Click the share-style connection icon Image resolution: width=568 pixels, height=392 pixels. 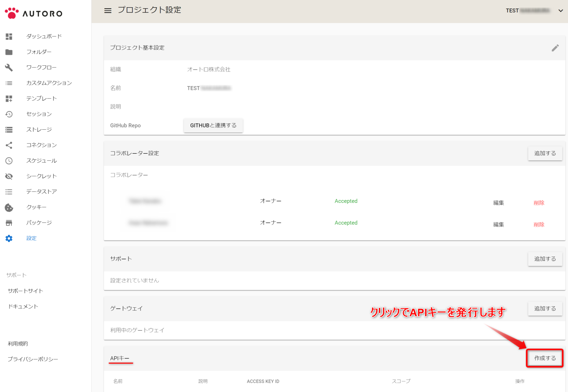9,145
